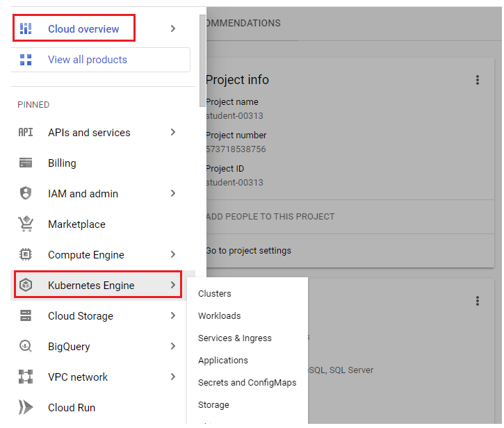
Task: Open Kubernetes Engine label
Action: click(91, 286)
